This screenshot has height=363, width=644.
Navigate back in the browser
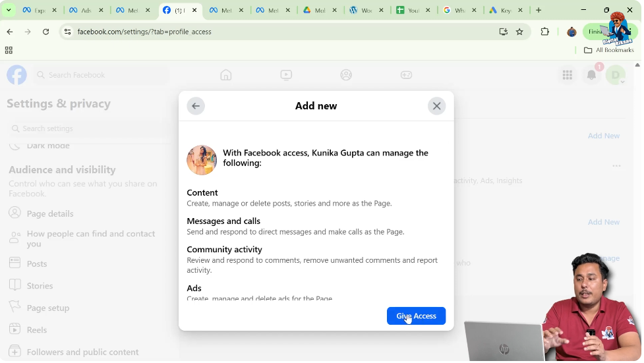pyautogui.click(x=10, y=32)
